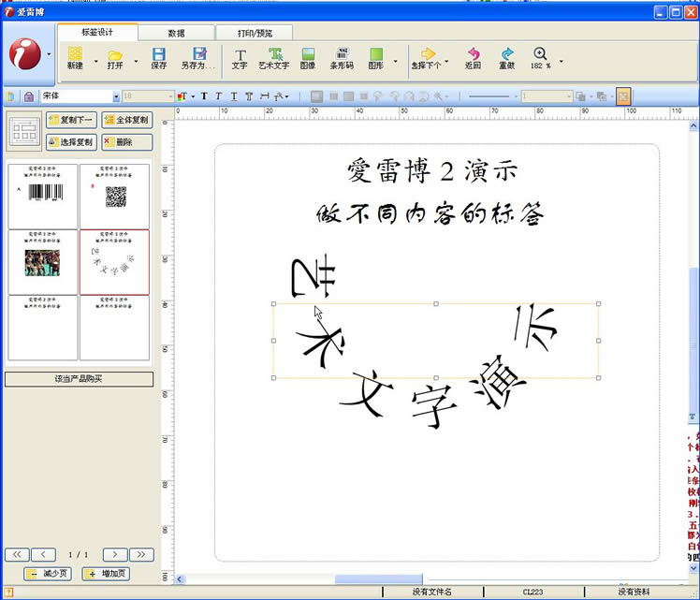The width and height of the screenshot is (700, 600).
Task: Click the 增加页 add page button
Action: (107, 574)
